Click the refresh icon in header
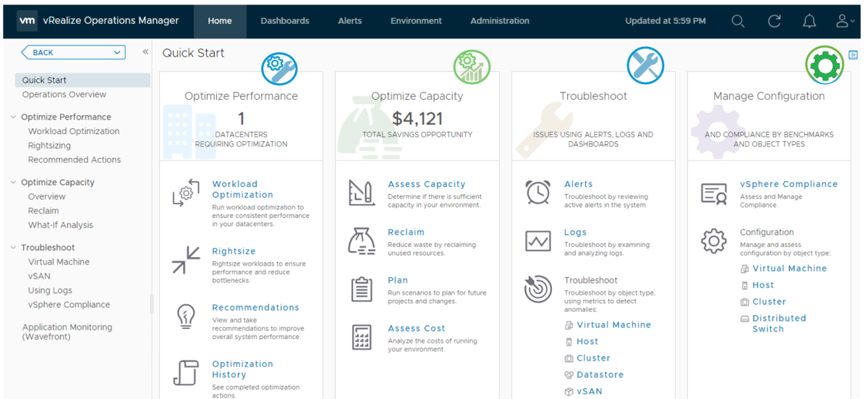This screenshot has width=868, height=399. (774, 21)
